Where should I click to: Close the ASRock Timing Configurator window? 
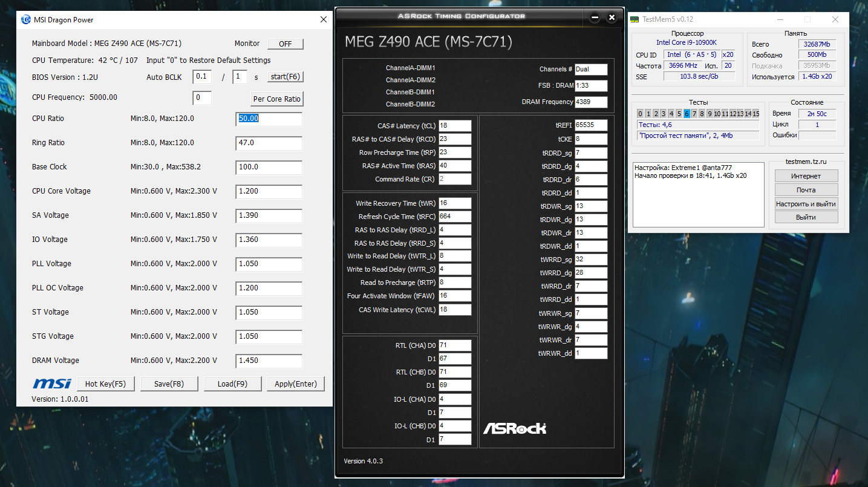pyautogui.click(x=612, y=18)
